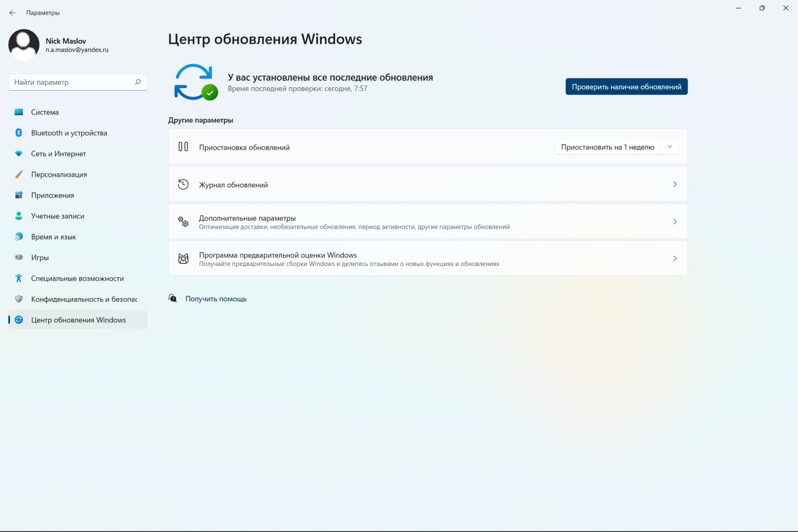Click the back arrow in the title bar

click(12, 13)
